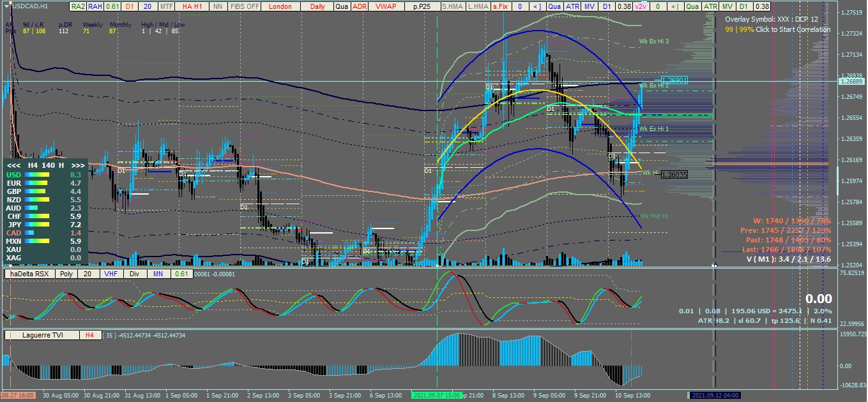868x402 pixels.
Task: Click the '< ]' bracket button in top bar
Action: tap(537, 6)
